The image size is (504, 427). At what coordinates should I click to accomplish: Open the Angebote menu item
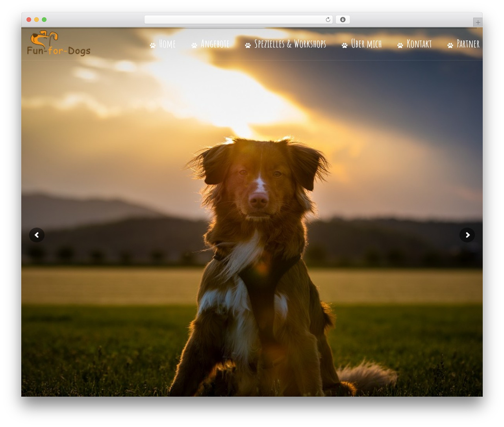[215, 44]
